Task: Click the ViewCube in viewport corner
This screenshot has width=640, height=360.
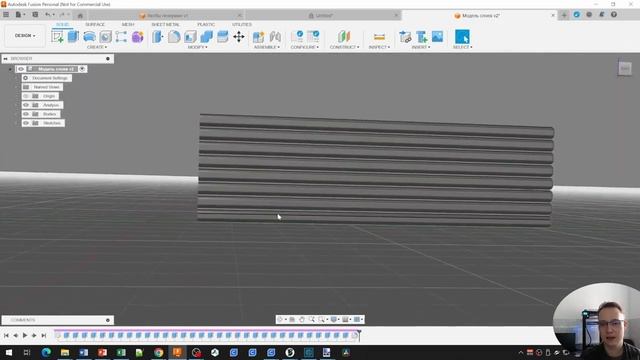Action: pos(624,69)
